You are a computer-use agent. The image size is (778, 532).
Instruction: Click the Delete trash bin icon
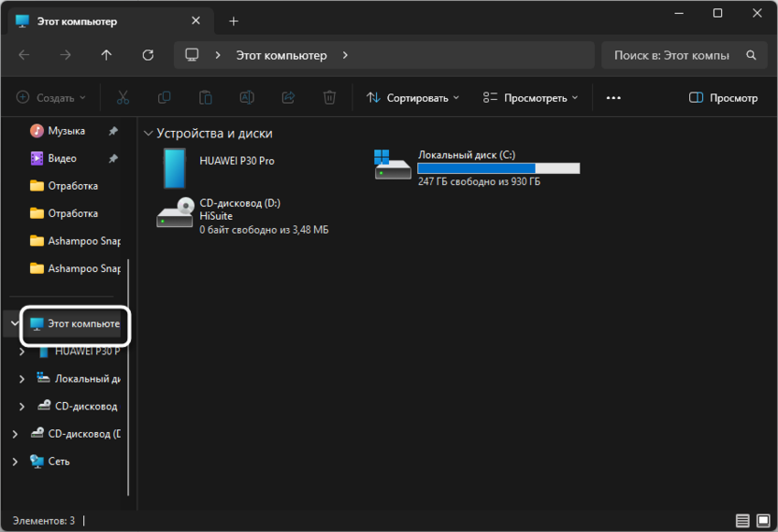tap(329, 97)
